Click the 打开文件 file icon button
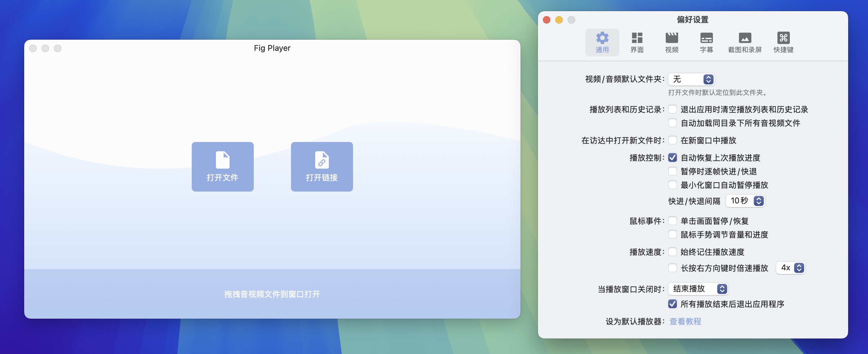 tap(222, 160)
